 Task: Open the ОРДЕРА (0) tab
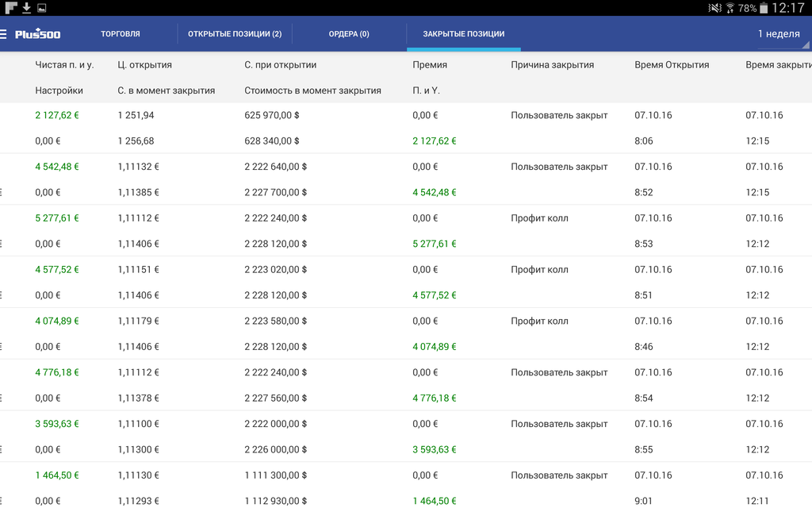[x=349, y=34]
